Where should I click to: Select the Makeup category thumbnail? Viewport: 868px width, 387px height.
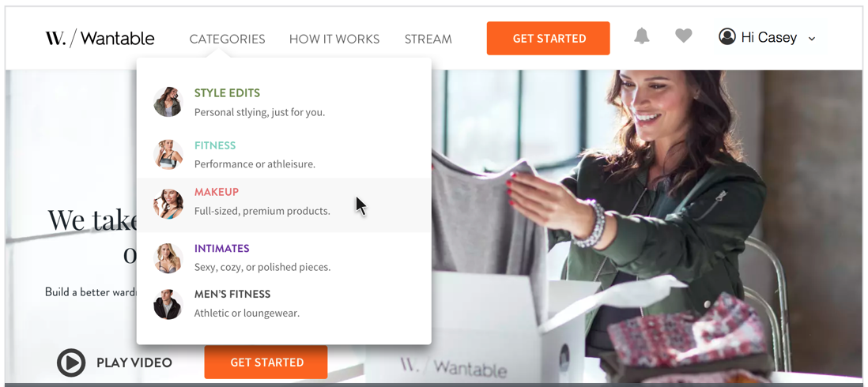(x=168, y=203)
